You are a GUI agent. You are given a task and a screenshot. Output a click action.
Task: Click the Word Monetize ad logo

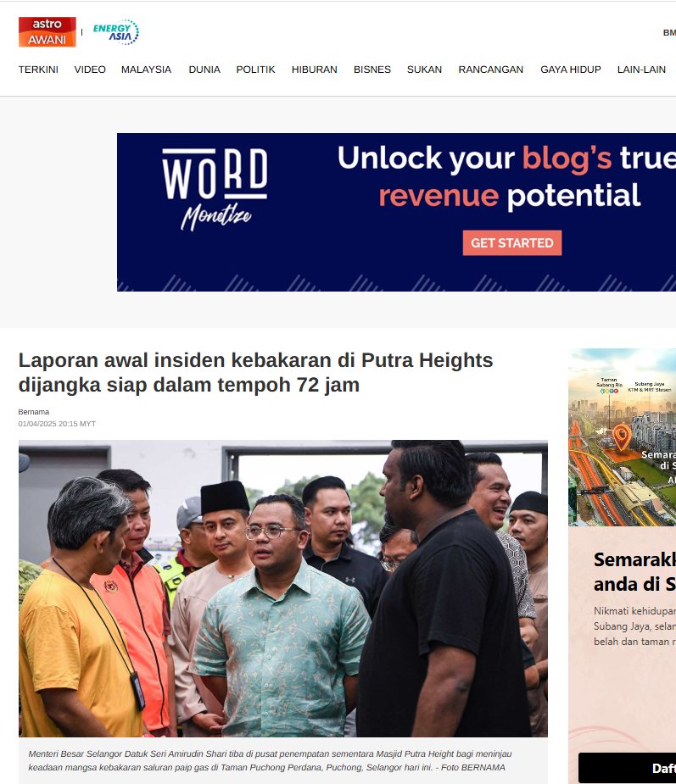tap(215, 190)
